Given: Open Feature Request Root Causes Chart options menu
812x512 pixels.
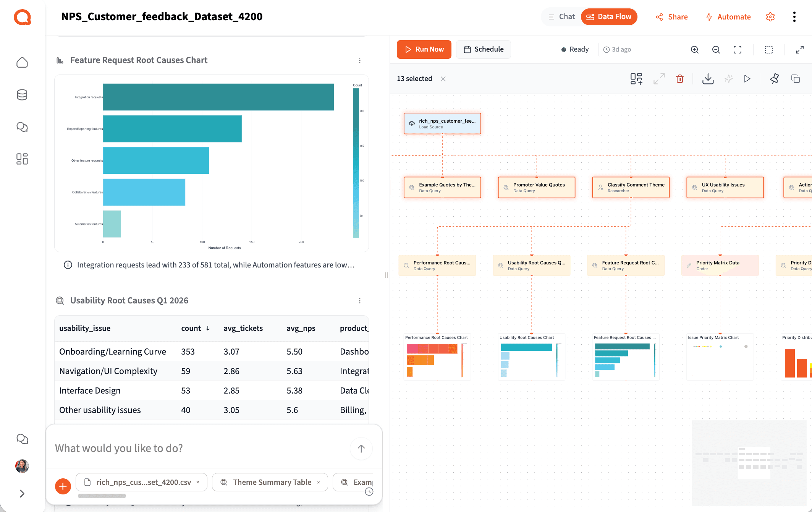Looking at the screenshot, I should 359,60.
